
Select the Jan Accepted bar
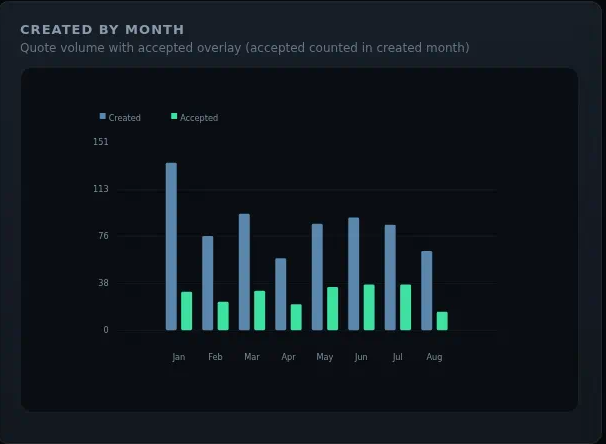tap(187, 311)
